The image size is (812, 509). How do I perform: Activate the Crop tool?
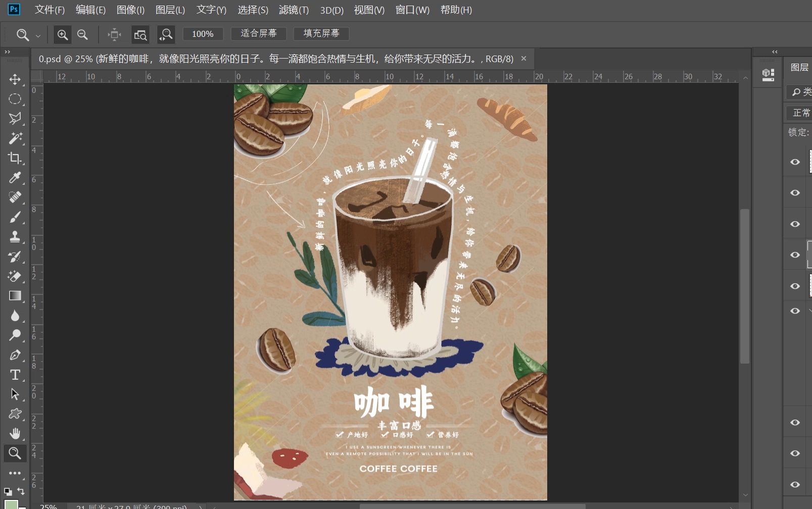(x=15, y=158)
